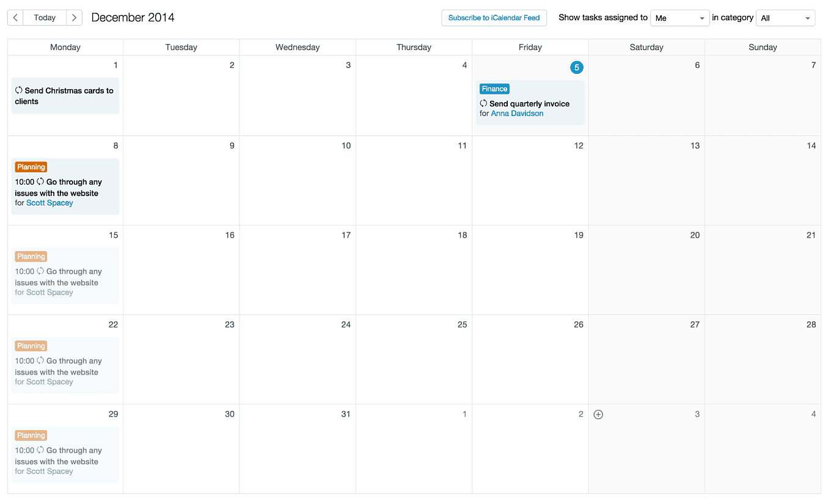This screenshot has width=831, height=504.
Task: Click the Friday column header
Action: [x=530, y=47]
